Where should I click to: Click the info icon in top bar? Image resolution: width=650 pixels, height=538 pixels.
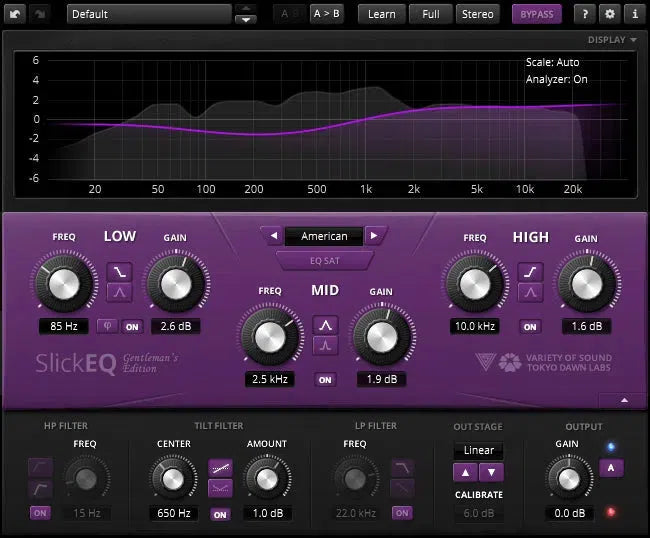pyautogui.click(x=634, y=14)
